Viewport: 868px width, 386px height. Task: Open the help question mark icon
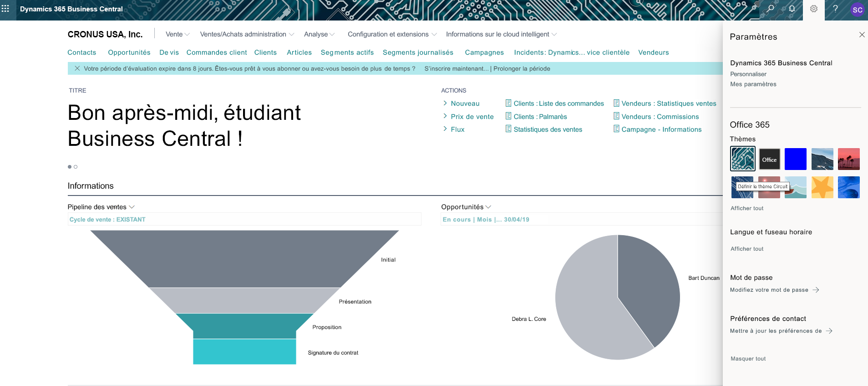(835, 9)
